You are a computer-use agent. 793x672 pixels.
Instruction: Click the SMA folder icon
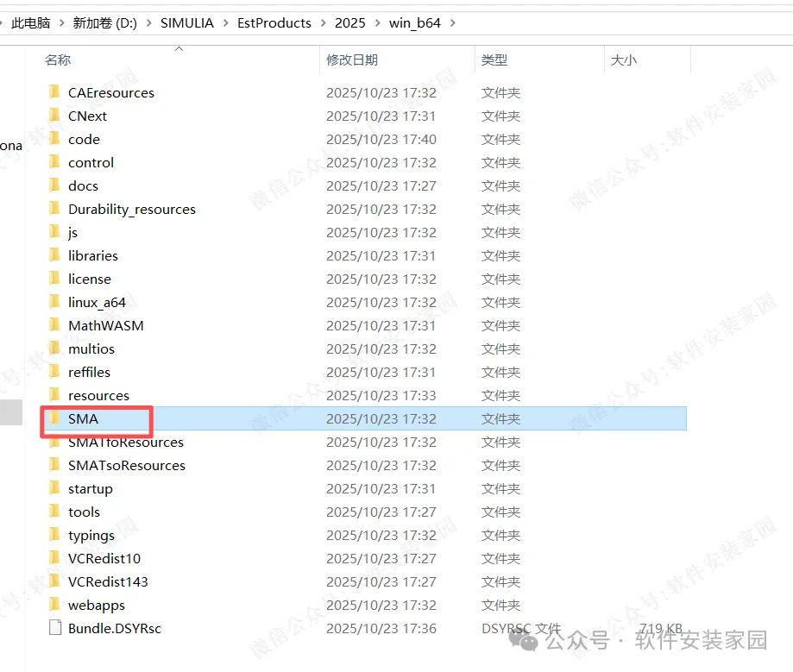54,418
